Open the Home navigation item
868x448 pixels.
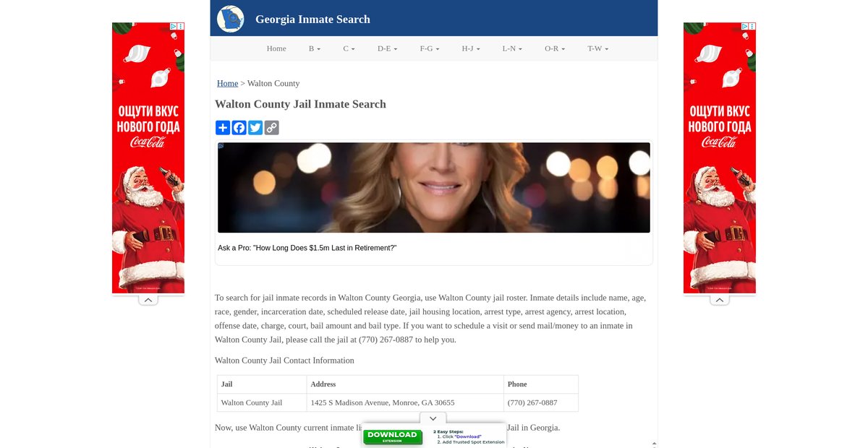point(276,48)
